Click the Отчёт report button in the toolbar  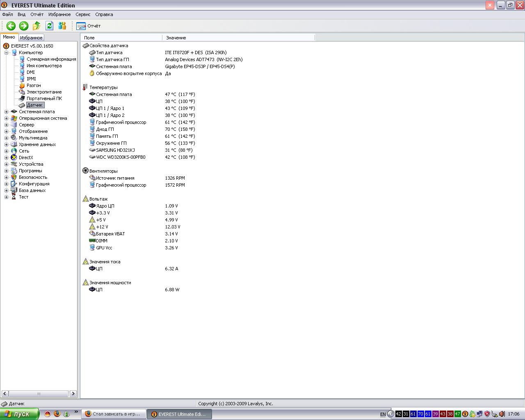coord(88,26)
